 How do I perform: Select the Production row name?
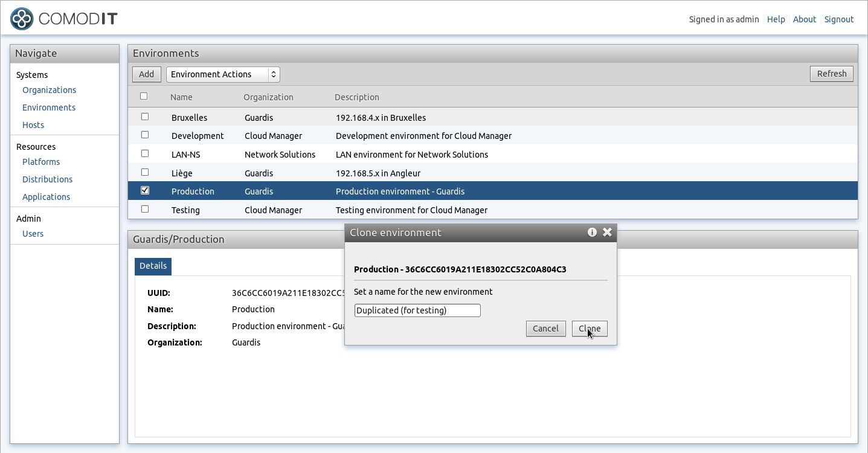pyautogui.click(x=193, y=191)
